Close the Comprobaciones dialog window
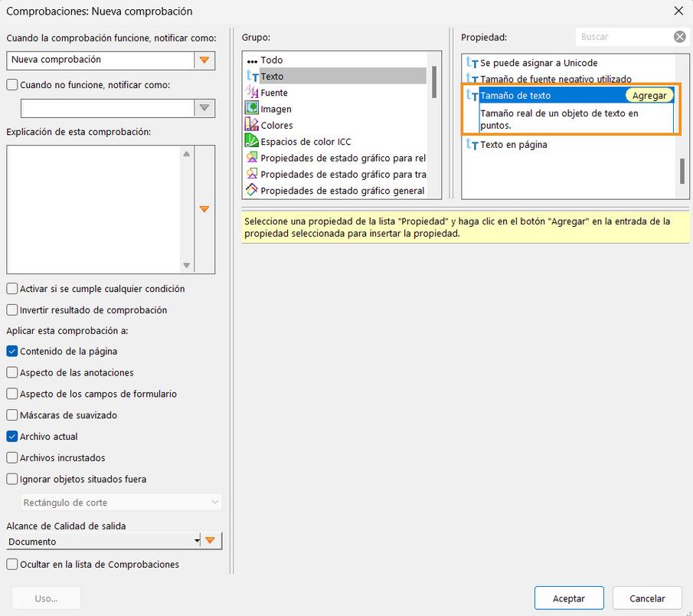The height and width of the screenshot is (616, 693). [x=678, y=11]
